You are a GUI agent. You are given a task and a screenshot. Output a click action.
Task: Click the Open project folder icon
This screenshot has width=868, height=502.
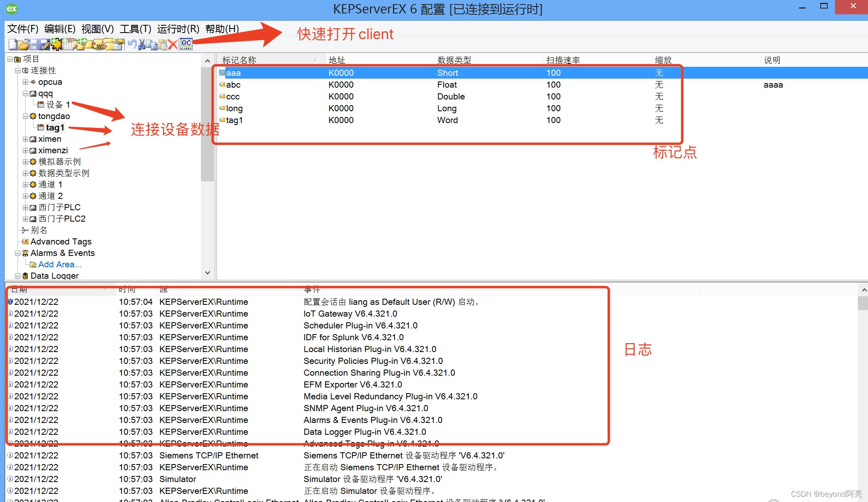click(23, 44)
